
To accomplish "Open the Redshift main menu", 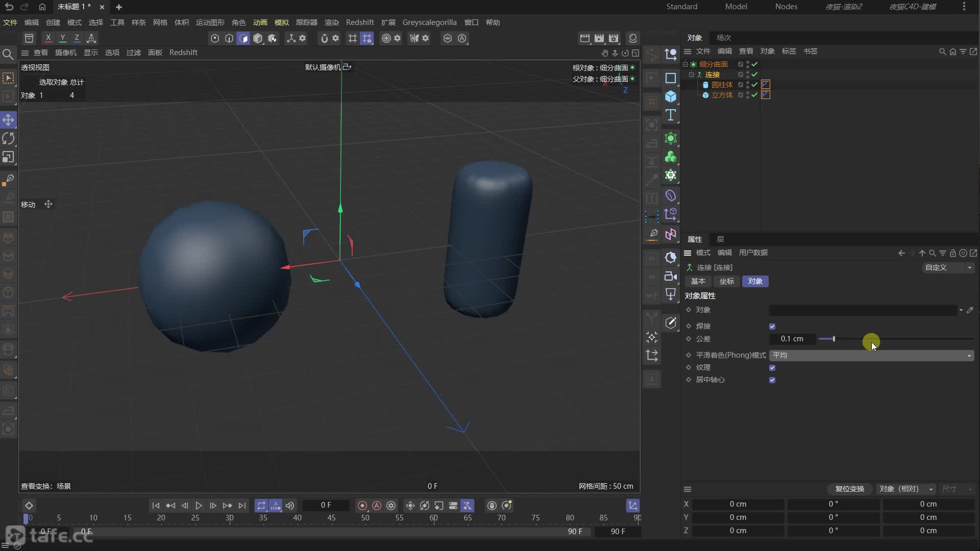I will (360, 22).
